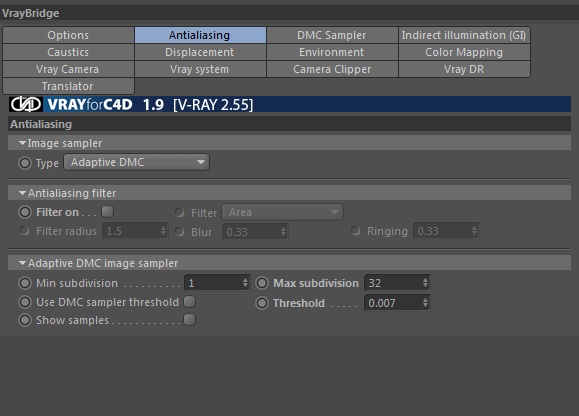Click the Max subdivision value field
579x416 pixels.
coord(397,283)
